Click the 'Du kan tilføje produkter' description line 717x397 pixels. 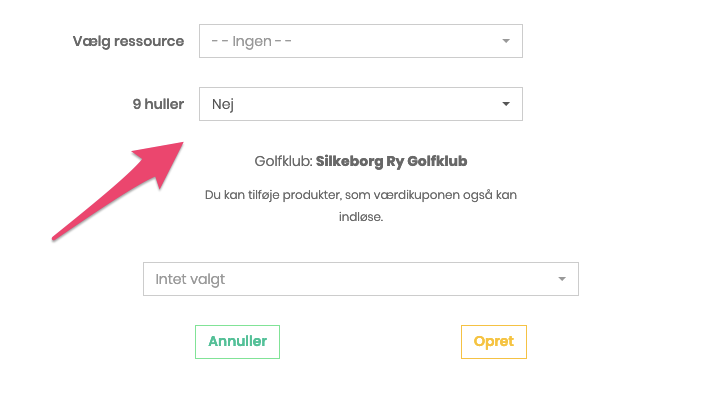click(361, 195)
